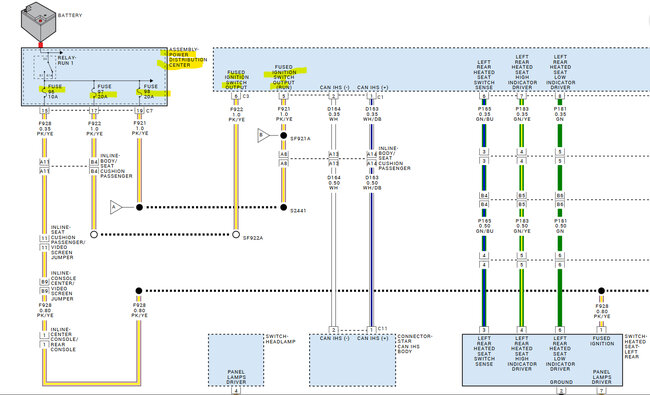This screenshot has height=395, width=650.
Task: Select CONNECTOR-STAR CAN IHS BODY label
Action: (415, 344)
